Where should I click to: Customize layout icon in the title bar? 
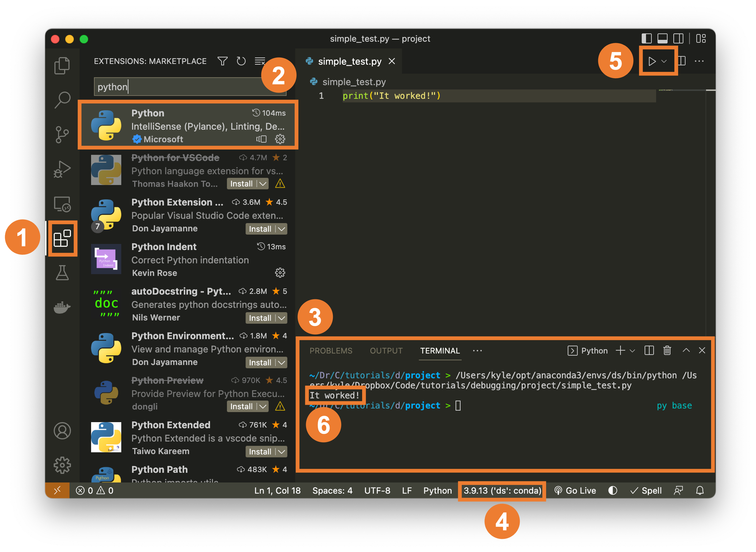[x=701, y=39]
